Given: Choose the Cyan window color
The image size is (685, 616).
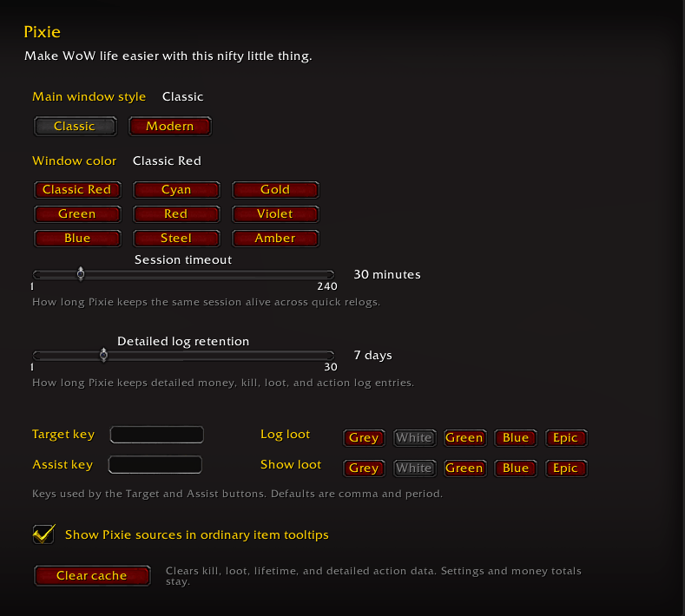Looking at the screenshot, I should point(176,189).
